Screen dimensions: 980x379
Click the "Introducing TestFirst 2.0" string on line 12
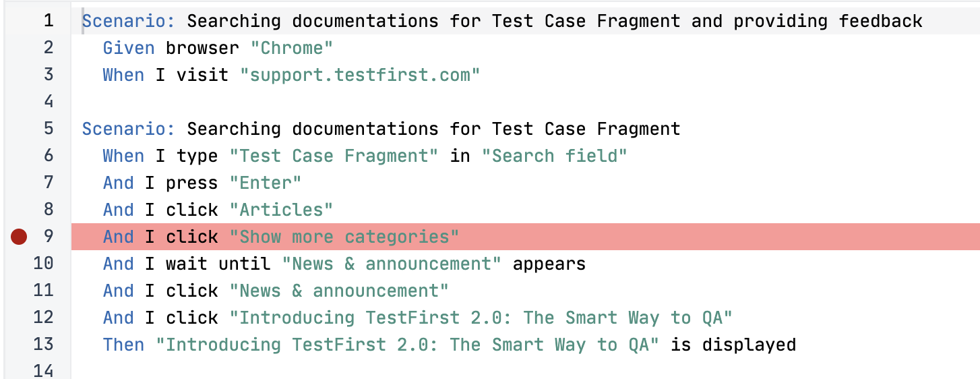tap(481, 318)
